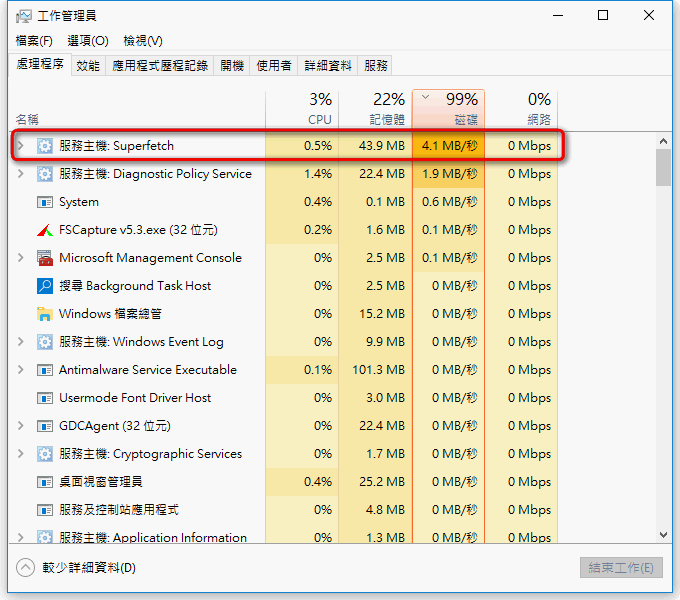Screen dimensions: 680x600
Task: Click the vertical scrollbar thumb
Action: (663, 167)
